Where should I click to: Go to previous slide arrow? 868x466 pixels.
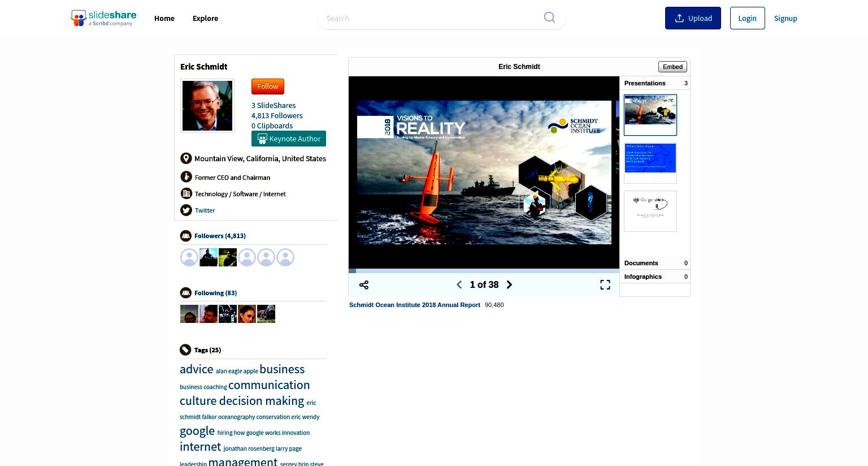459,284
